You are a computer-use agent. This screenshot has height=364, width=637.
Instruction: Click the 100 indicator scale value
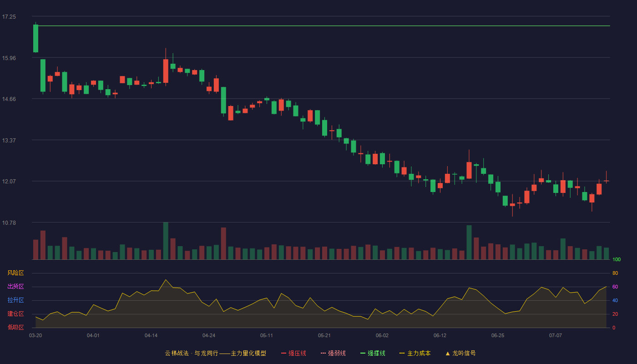617,259
